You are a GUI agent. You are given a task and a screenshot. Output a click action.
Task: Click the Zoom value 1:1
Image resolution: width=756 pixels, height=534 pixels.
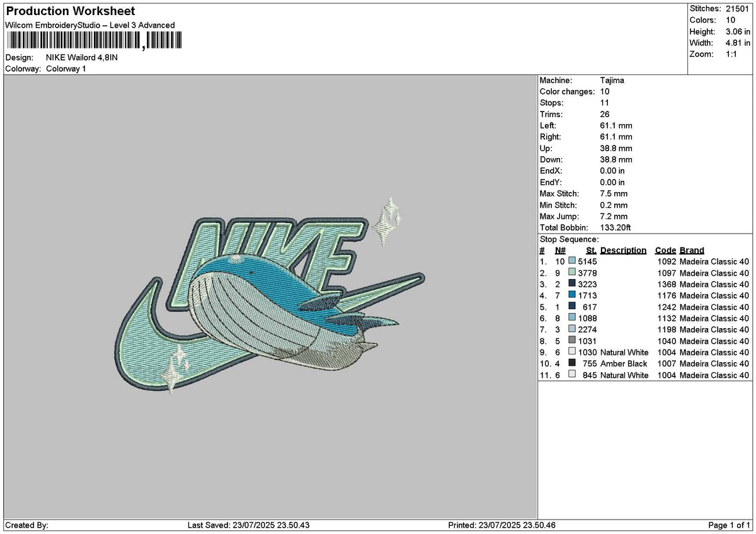[x=733, y=54]
